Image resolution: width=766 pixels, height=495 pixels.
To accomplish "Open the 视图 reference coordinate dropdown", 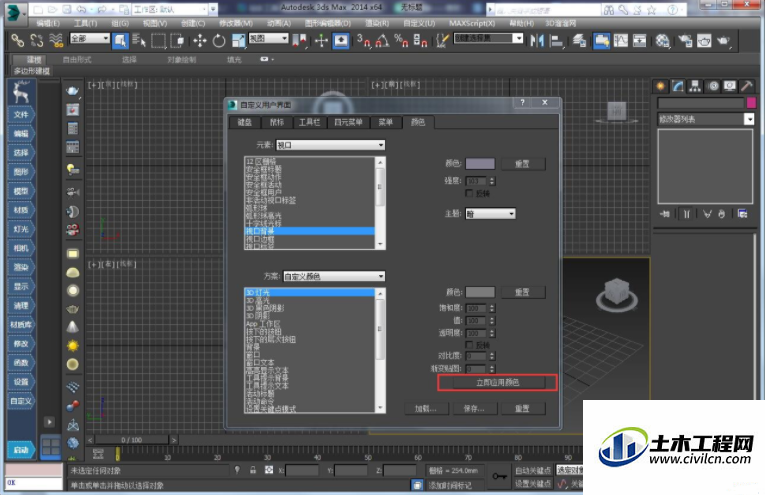I will click(269, 38).
